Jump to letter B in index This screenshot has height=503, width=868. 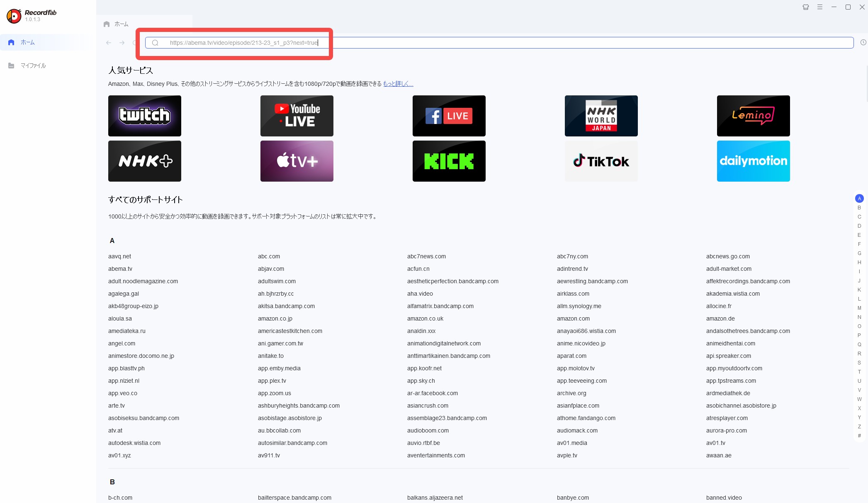point(859,208)
